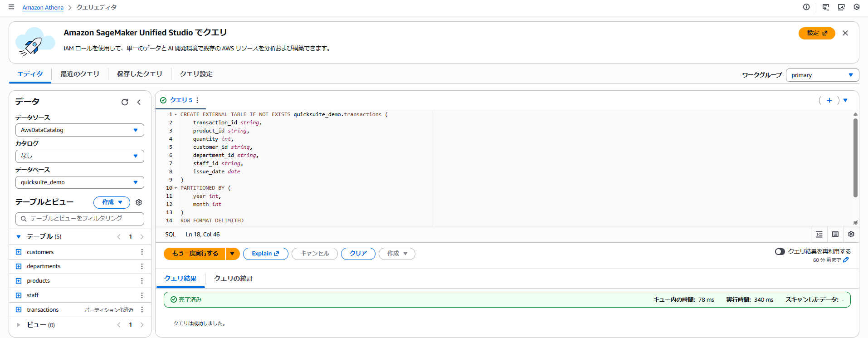868x338 pixels.
Task: Refresh the データ panel
Action: 125,102
